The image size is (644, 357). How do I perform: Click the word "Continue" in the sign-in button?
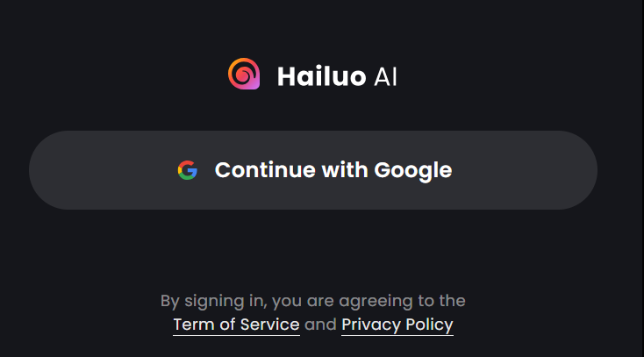click(265, 169)
